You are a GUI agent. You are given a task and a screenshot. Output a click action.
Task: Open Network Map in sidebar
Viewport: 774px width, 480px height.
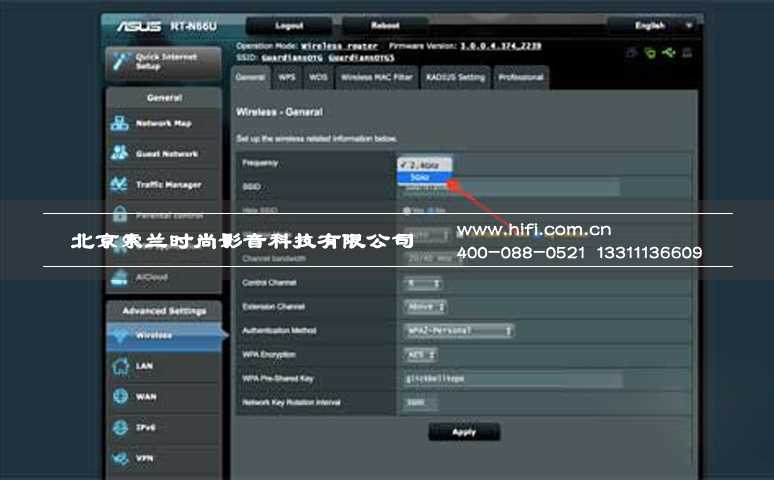tap(163, 123)
